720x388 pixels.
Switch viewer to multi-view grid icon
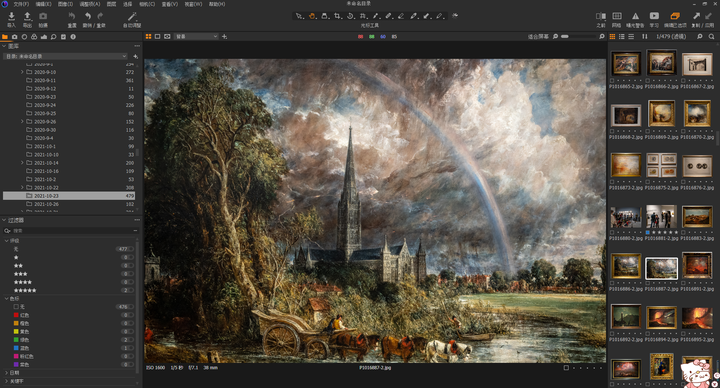(x=148, y=36)
